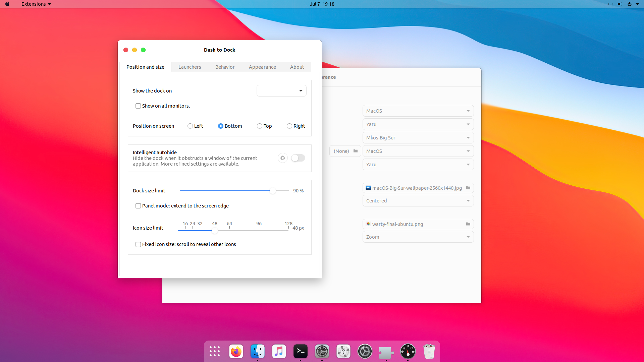Choose macOS-Big-Sur-wallpaper-2560x1440.jpg image file

[418, 188]
